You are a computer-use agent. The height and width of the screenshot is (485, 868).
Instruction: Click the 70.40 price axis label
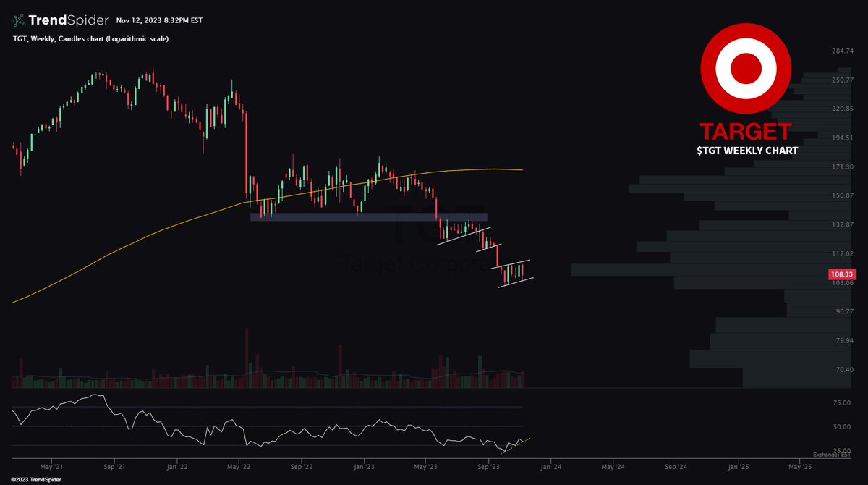[x=843, y=369]
